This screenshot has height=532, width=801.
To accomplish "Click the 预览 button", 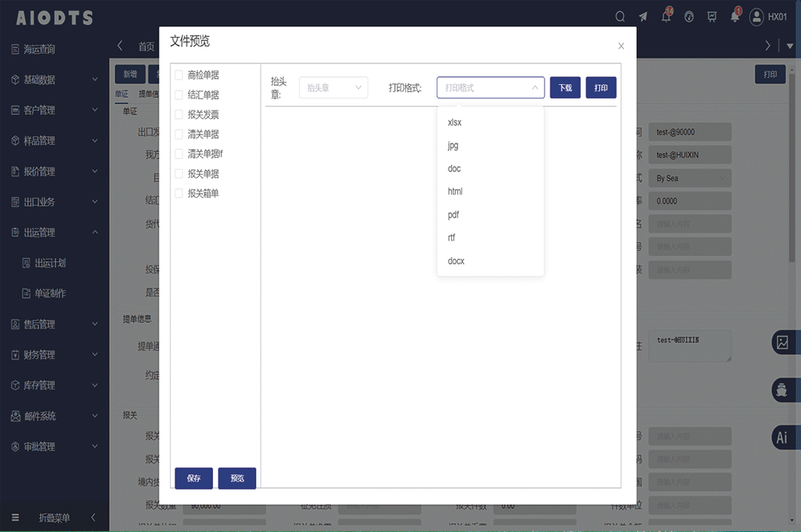I will click(x=237, y=478).
